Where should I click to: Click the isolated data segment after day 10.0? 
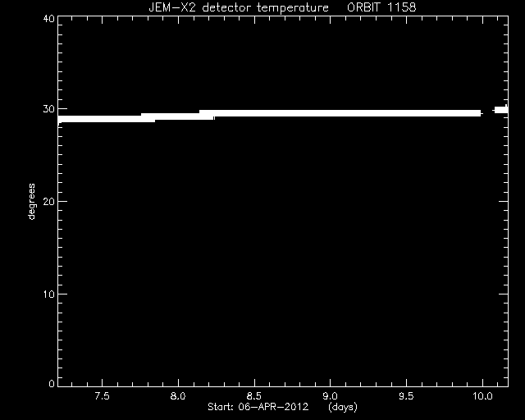tap(501, 110)
